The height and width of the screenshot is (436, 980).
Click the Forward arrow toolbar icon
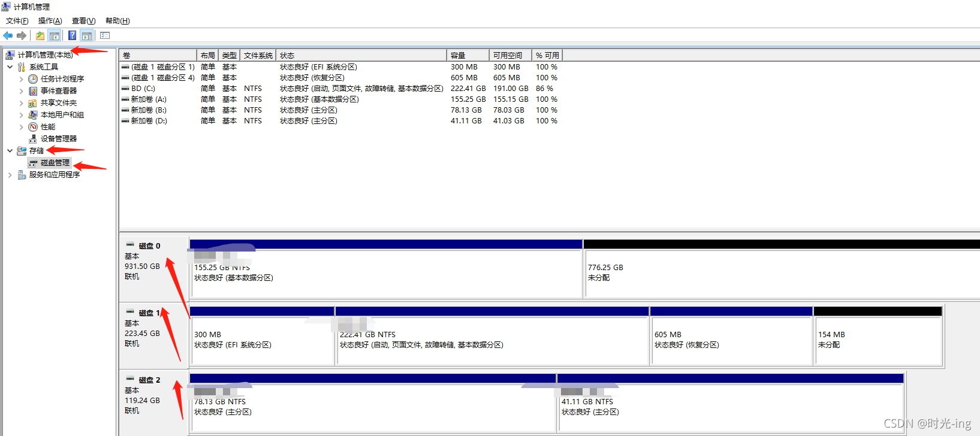[x=22, y=35]
